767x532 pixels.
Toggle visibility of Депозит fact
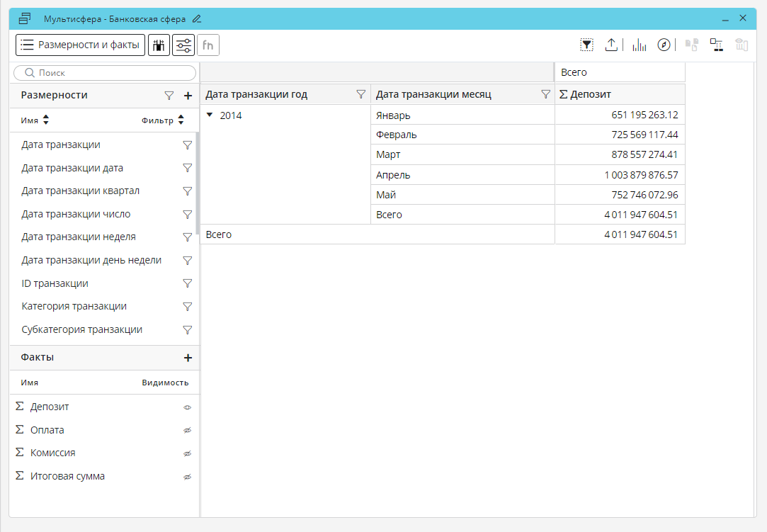pyautogui.click(x=188, y=407)
